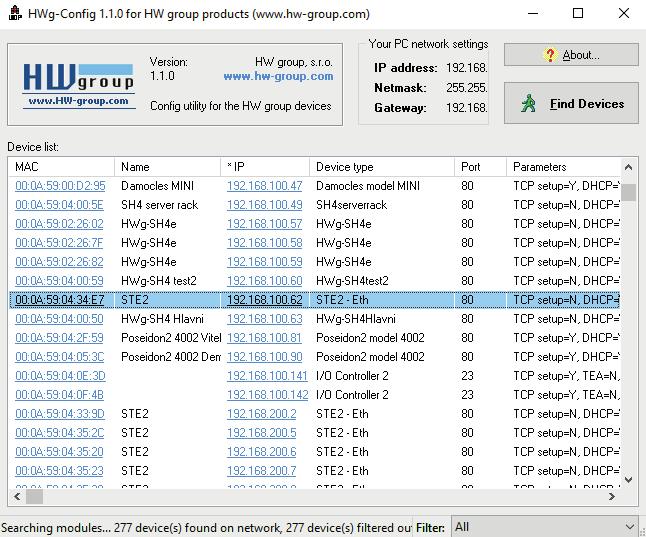Open selected IP link 192.168.100.62
Viewport: 646px width, 537px height.
264,300
